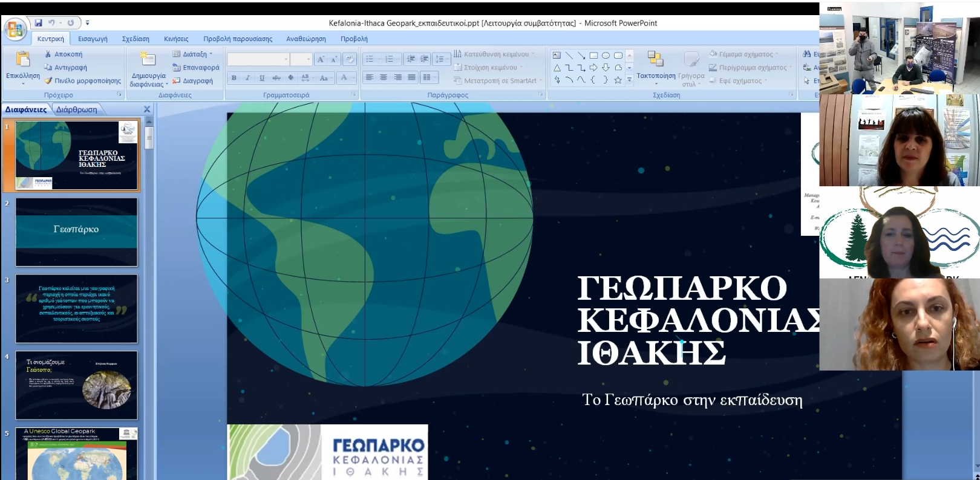Screen dimensions: 980x480
Task: Toggle italic formatting
Action: point(247,77)
